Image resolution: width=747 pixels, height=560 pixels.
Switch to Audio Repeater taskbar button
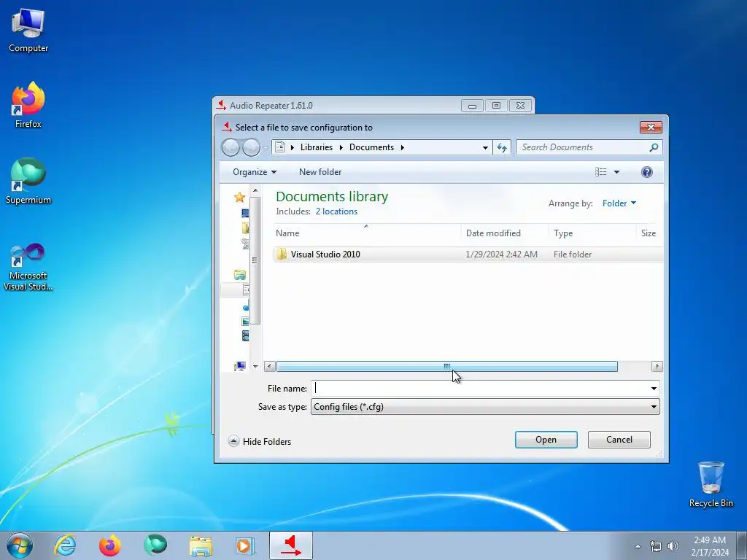[291, 545]
